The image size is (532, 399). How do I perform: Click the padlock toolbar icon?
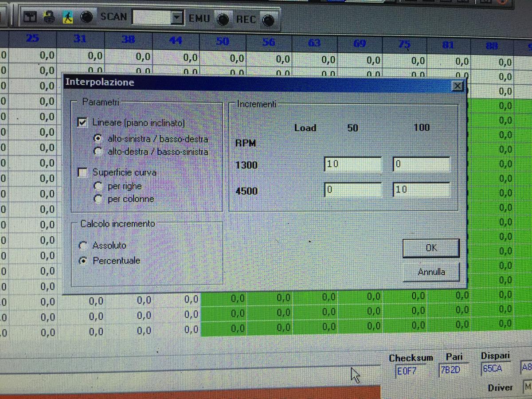pyautogui.click(x=49, y=17)
